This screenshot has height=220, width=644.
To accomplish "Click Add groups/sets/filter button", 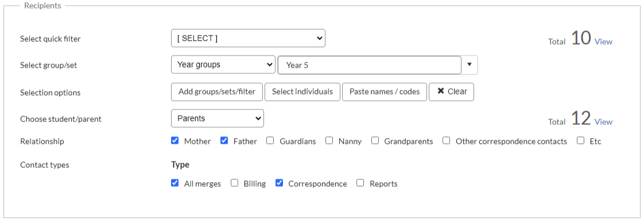I will click(x=217, y=92).
